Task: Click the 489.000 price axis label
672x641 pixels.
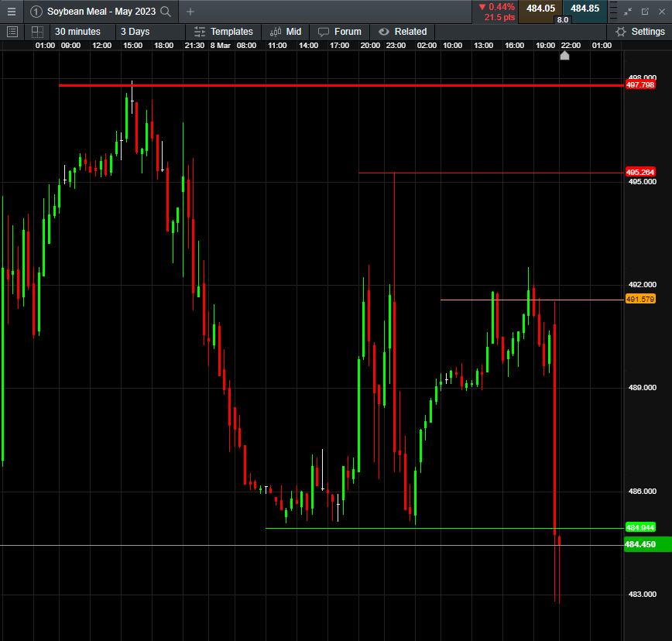Action: pos(642,388)
